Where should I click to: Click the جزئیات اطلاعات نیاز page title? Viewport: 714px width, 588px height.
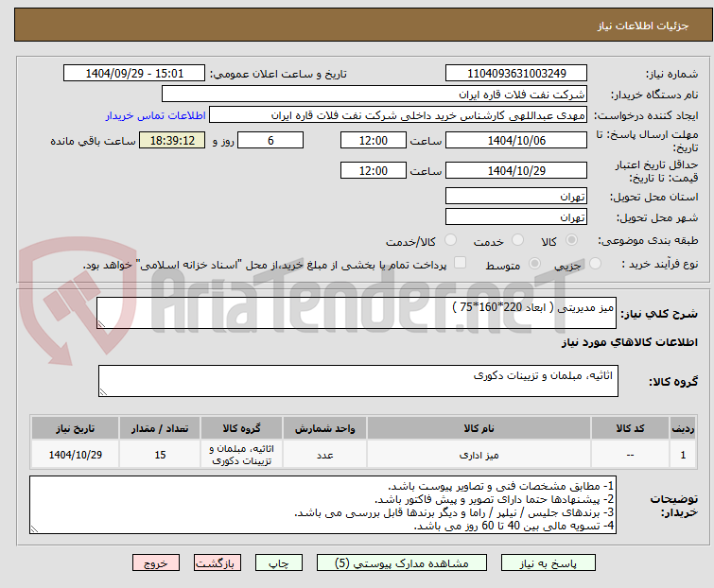coord(642,26)
